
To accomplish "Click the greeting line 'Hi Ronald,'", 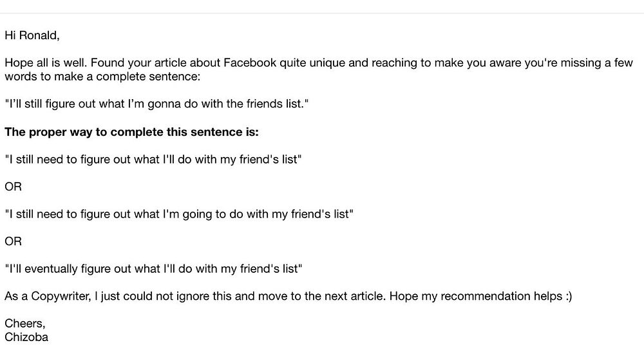I will [x=32, y=35].
